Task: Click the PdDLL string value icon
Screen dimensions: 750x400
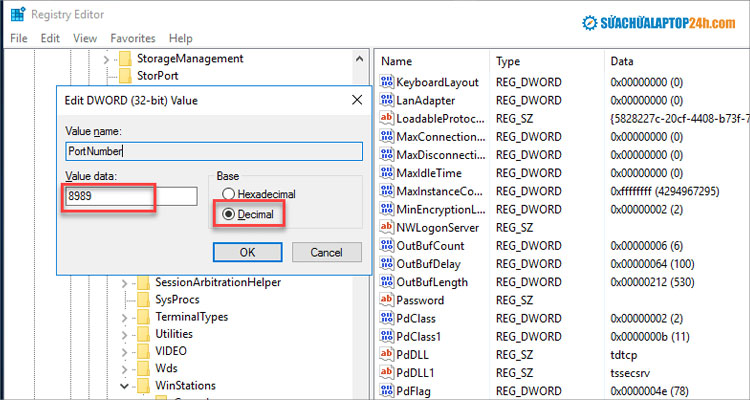Action: point(386,355)
